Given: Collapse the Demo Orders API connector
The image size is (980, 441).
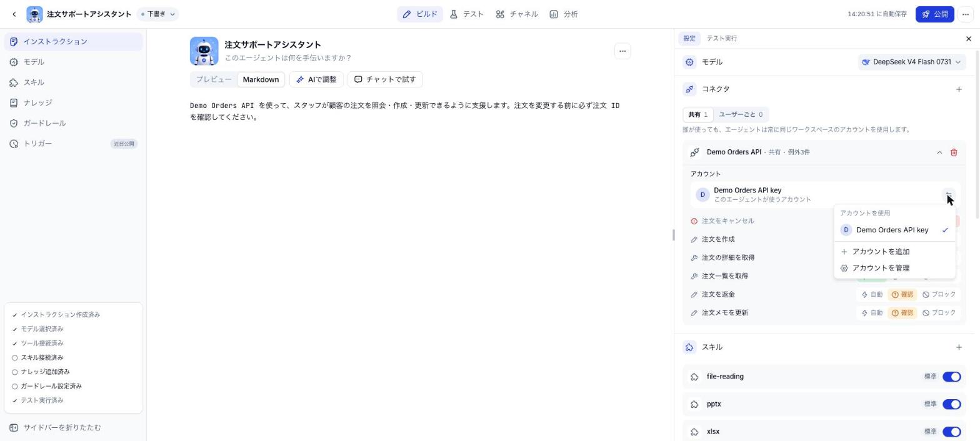Looking at the screenshot, I should [939, 152].
